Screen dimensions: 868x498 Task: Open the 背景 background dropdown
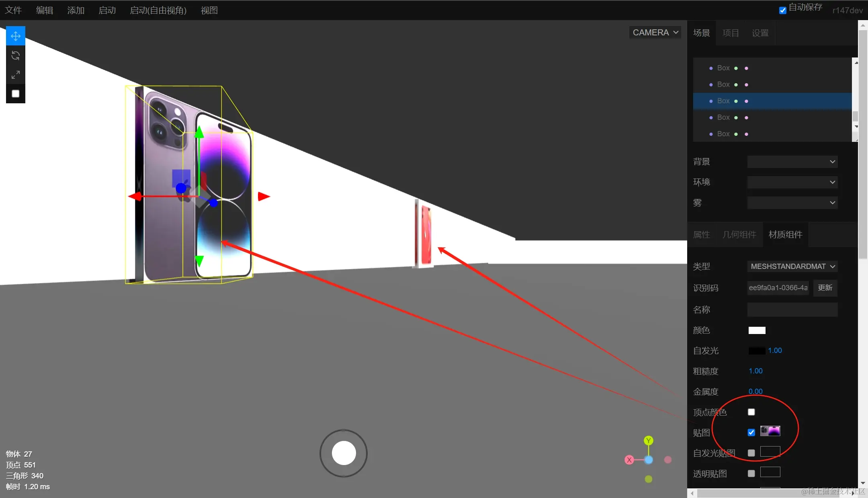tap(792, 162)
